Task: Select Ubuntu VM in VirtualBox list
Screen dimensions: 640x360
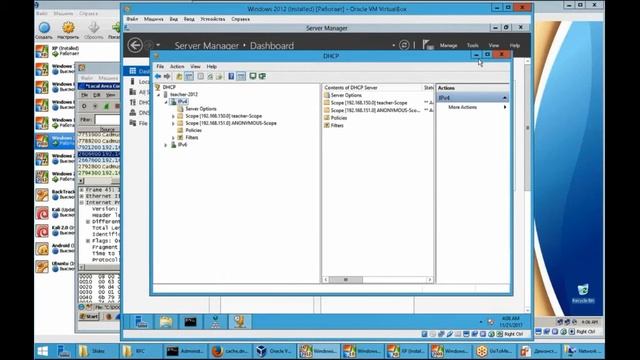Action: (55, 266)
